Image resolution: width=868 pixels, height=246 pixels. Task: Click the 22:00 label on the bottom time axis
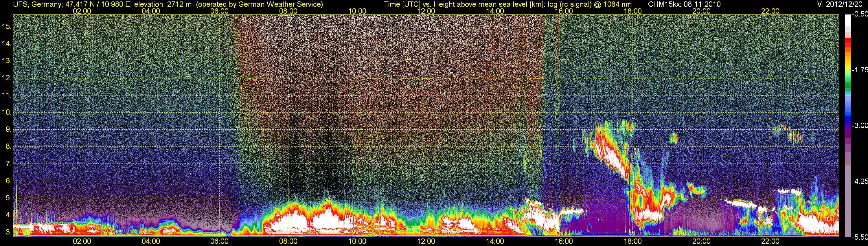(x=770, y=241)
